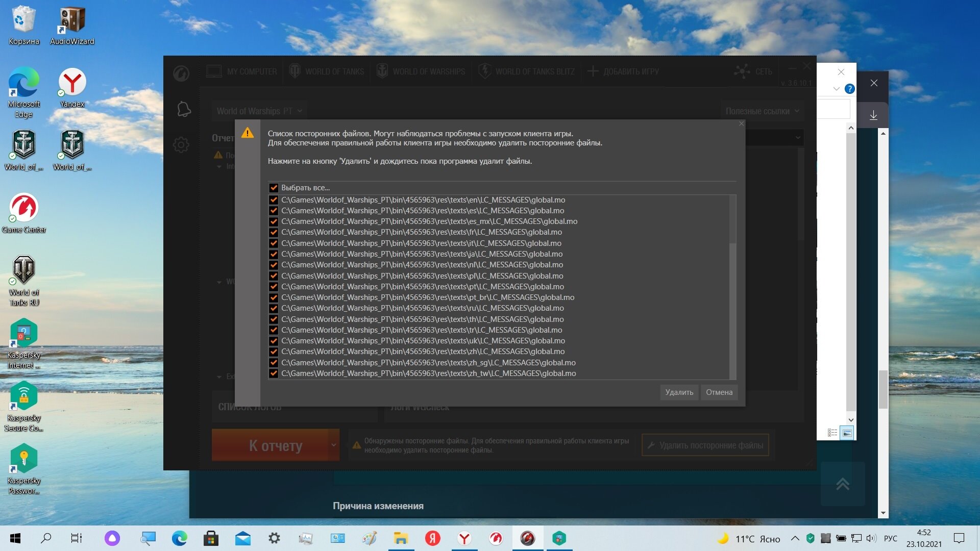Open the blue help question mark icon
980x551 pixels.
pyautogui.click(x=849, y=89)
